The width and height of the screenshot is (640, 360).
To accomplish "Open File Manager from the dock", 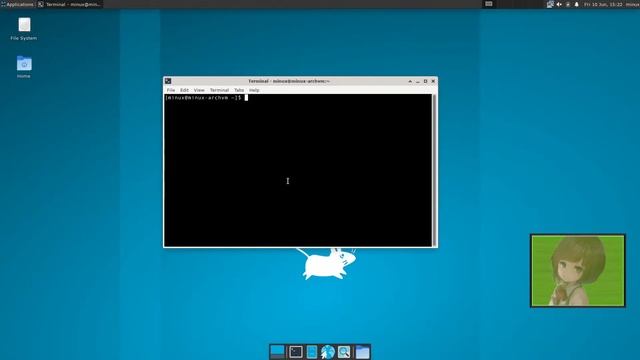I will click(x=311, y=351).
